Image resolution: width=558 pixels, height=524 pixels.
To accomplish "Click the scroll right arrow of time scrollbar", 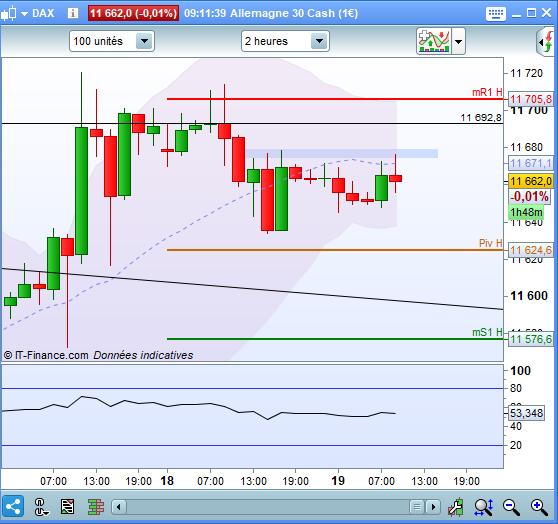I will pos(433,507).
